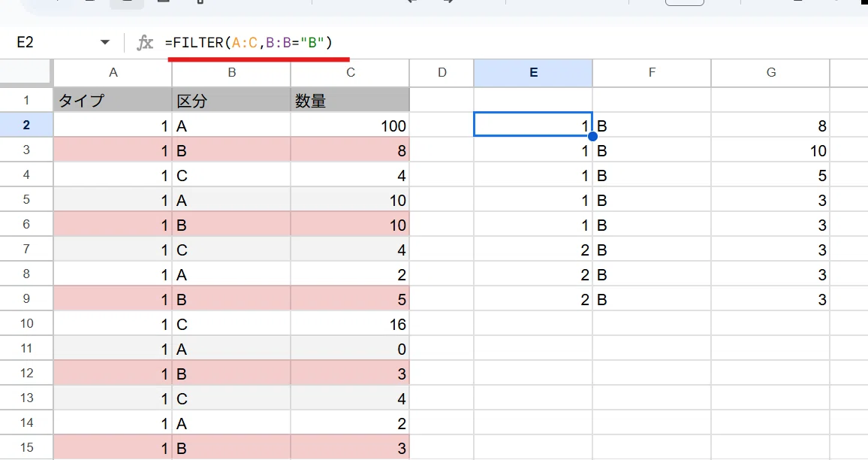Select row 4 header

pos(26,175)
